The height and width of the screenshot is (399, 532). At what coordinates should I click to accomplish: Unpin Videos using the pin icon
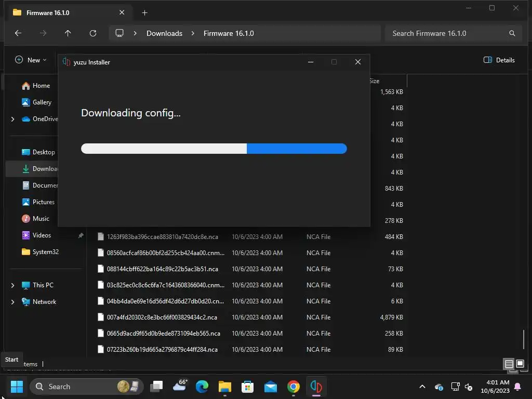(x=81, y=235)
